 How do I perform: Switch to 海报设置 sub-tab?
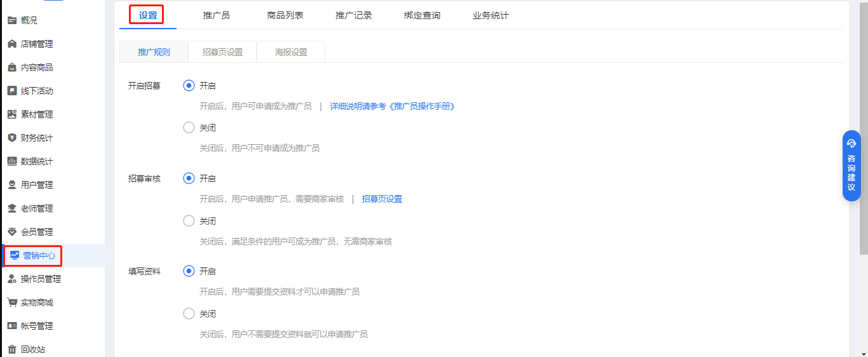point(291,52)
